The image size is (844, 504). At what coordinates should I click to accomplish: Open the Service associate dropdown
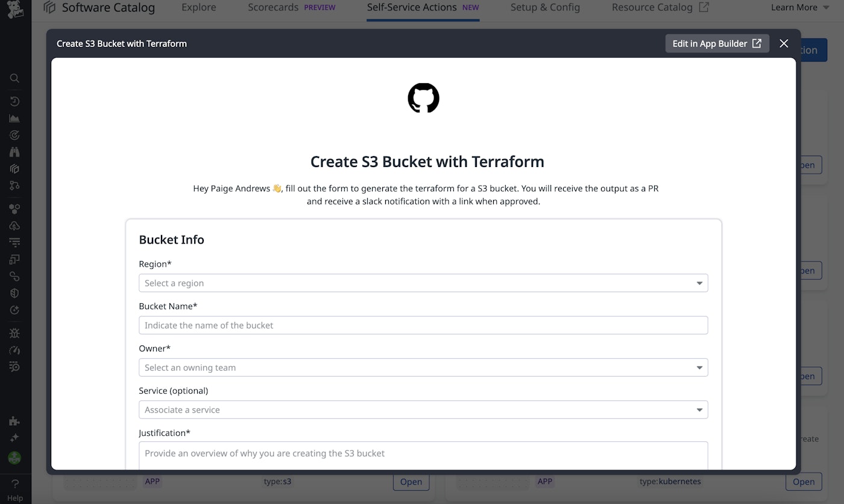pos(423,410)
